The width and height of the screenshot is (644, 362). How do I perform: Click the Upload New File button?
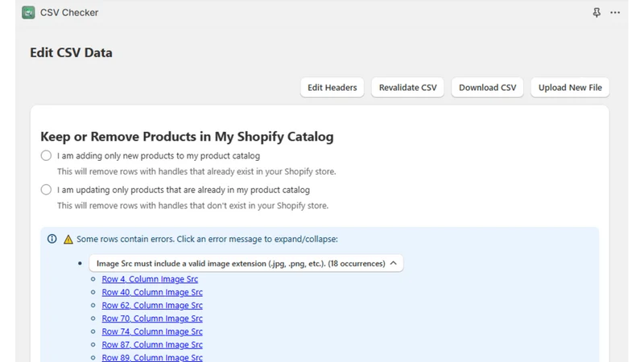(570, 88)
